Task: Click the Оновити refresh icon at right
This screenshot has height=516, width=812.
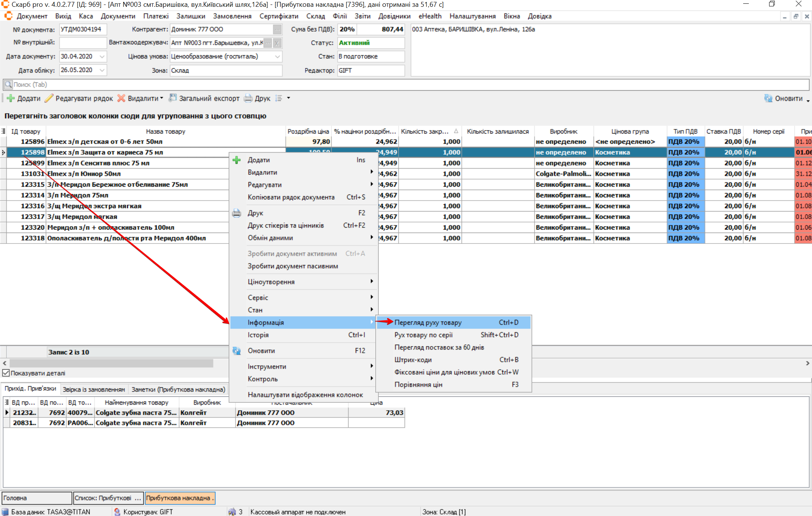Action: [768, 99]
